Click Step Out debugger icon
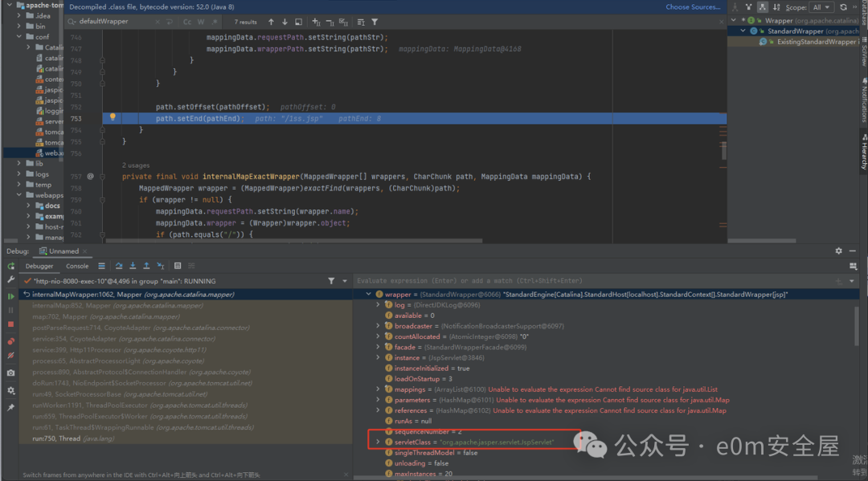 (146, 266)
